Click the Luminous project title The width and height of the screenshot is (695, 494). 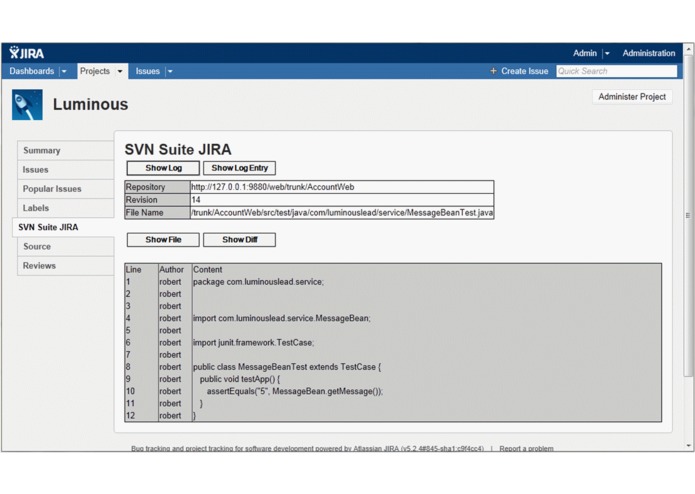(90, 105)
